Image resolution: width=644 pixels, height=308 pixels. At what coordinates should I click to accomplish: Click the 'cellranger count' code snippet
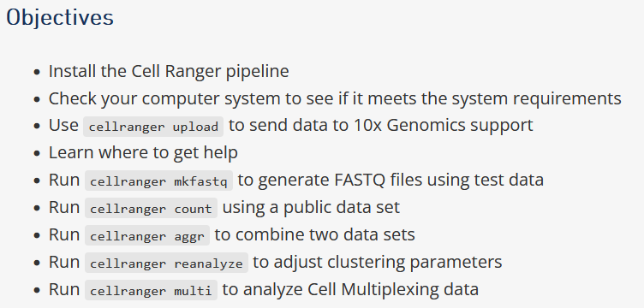coord(151,209)
